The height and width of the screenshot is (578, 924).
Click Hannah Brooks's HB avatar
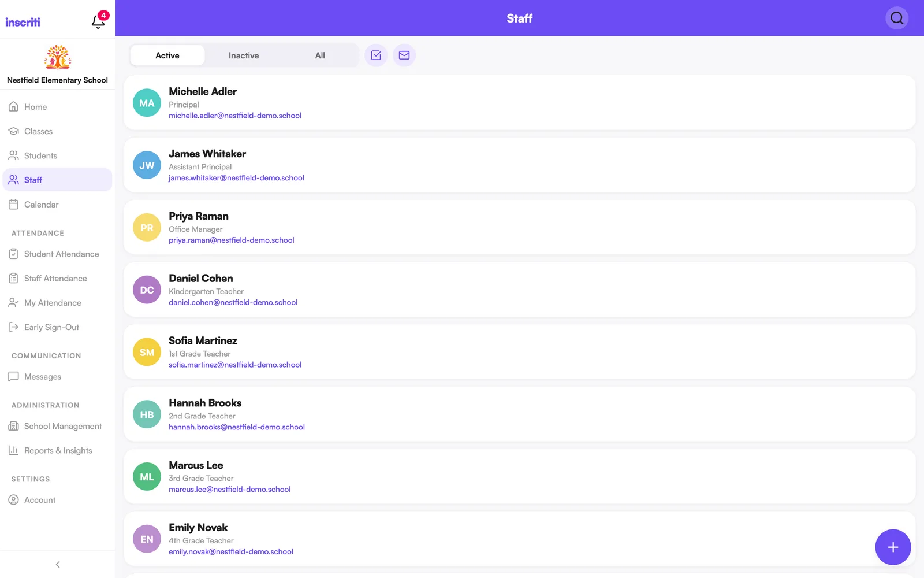147,414
